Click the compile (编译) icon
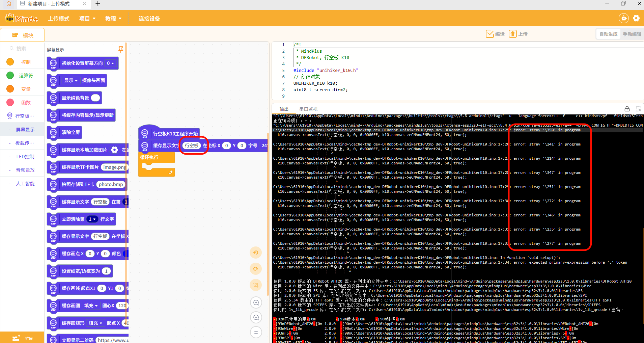The width and height of the screenshot is (644, 343). click(490, 34)
